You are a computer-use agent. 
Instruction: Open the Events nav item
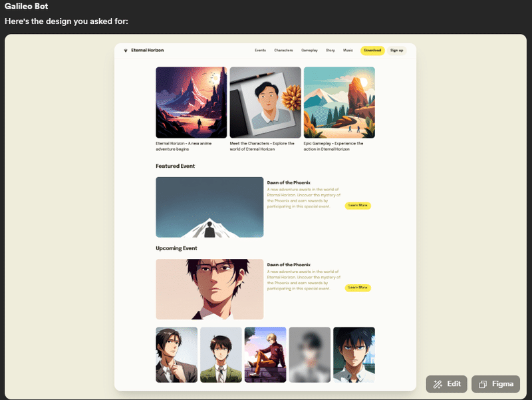click(x=260, y=51)
